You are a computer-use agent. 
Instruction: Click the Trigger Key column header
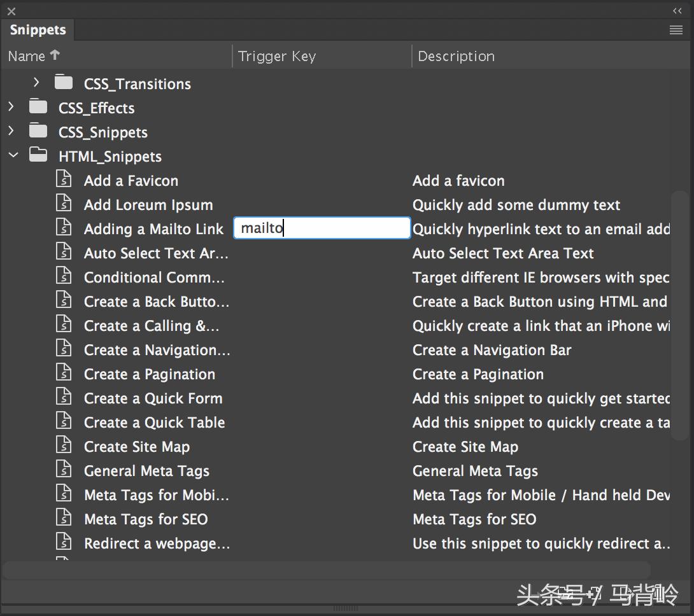[277, 56]
